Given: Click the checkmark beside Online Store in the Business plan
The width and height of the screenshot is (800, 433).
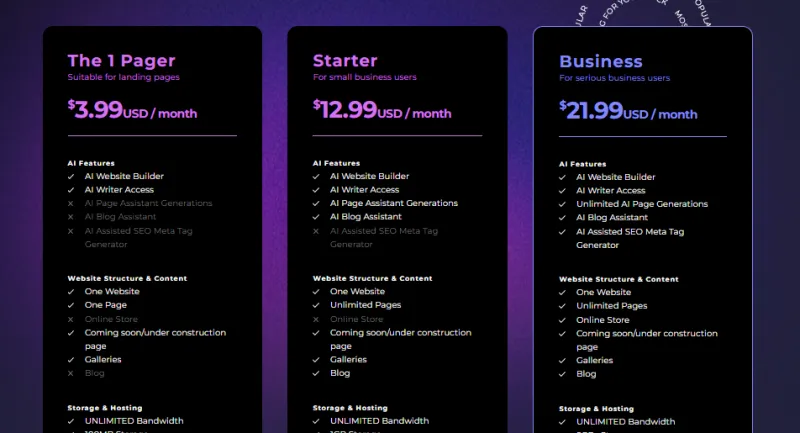Looking at the screenshot, I should click(x=563, y=320).
